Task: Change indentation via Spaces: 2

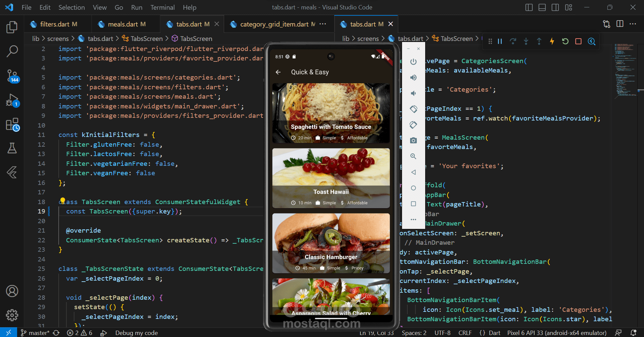Action: [x=414, y=333]
